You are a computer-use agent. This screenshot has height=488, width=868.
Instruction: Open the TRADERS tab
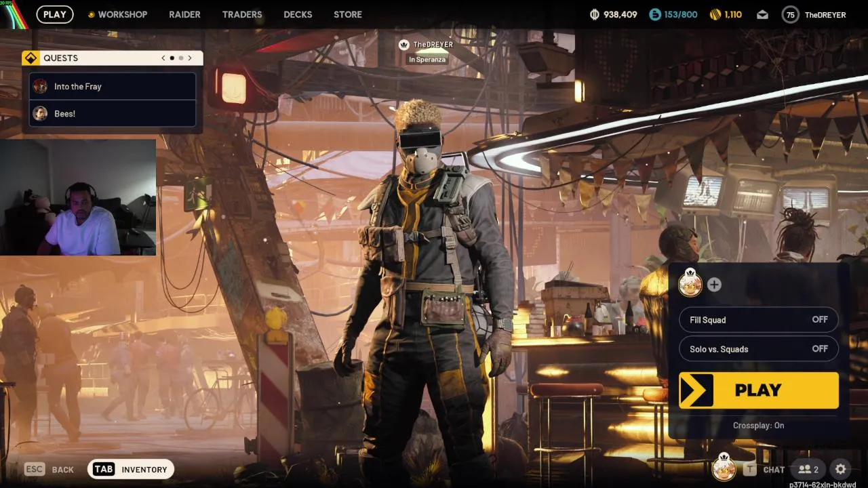click(x=242, y=14)
